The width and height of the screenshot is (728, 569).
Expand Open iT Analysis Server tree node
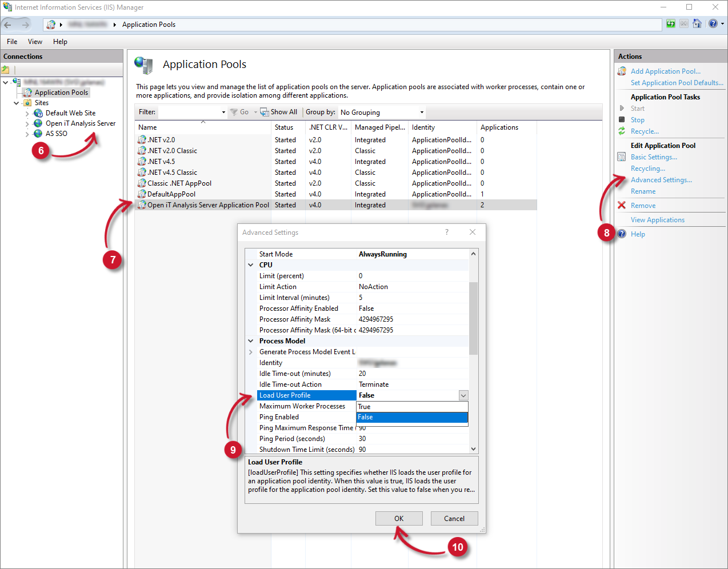(x=27, y=124)
